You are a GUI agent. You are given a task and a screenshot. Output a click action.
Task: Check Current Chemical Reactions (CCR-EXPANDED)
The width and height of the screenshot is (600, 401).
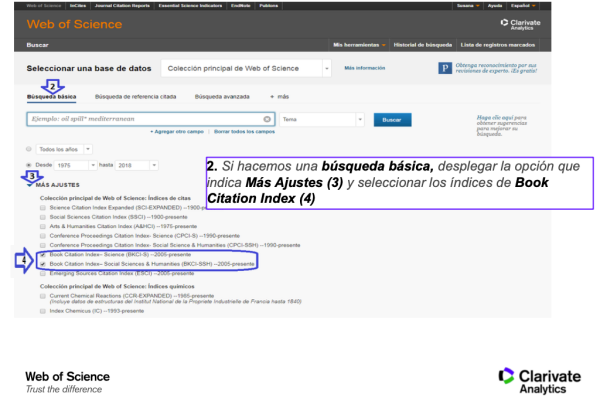click(42, 296)
